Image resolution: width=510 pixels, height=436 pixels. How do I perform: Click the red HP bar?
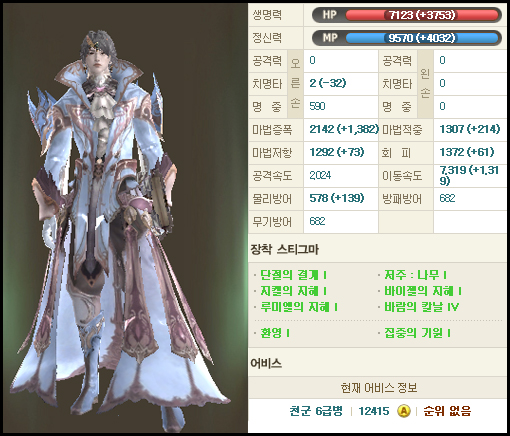click(x=422, y=15)
